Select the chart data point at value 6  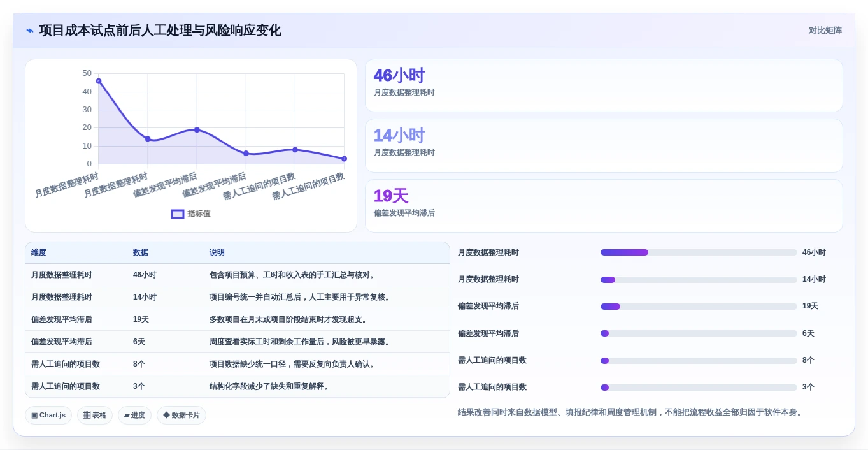pos(246,154)
